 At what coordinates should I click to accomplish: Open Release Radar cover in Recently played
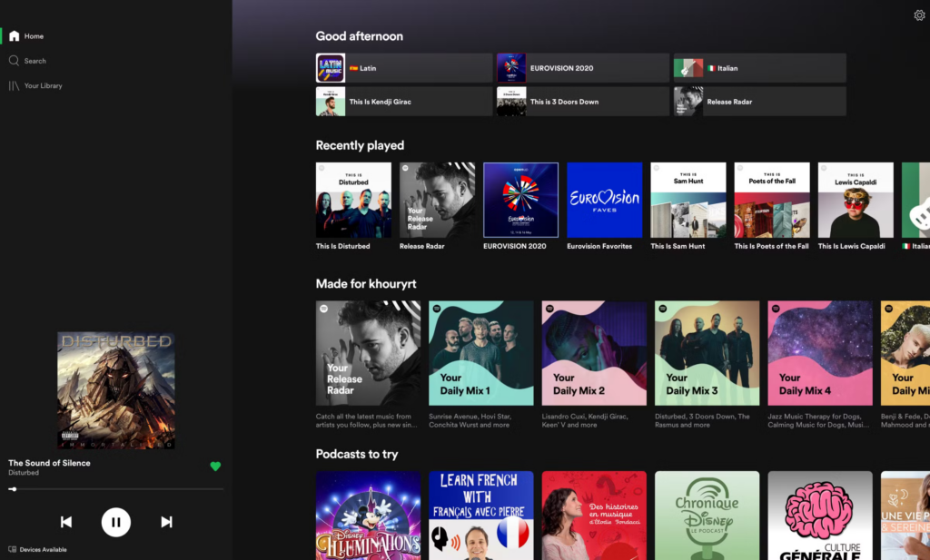pyautogui.click(x=437, y=200)
